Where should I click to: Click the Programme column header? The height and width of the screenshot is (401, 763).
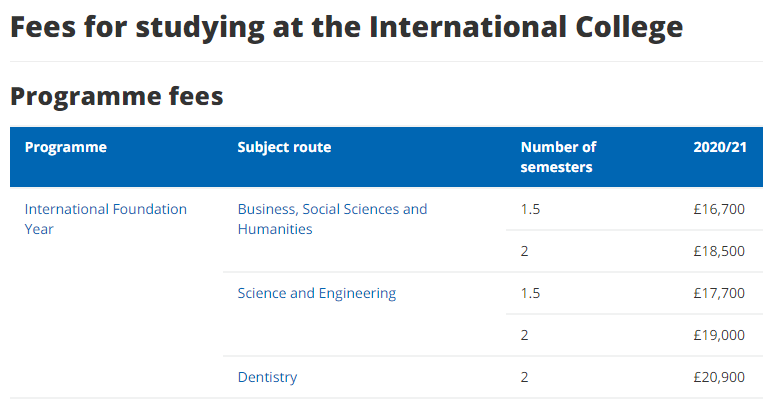(65, 147)
